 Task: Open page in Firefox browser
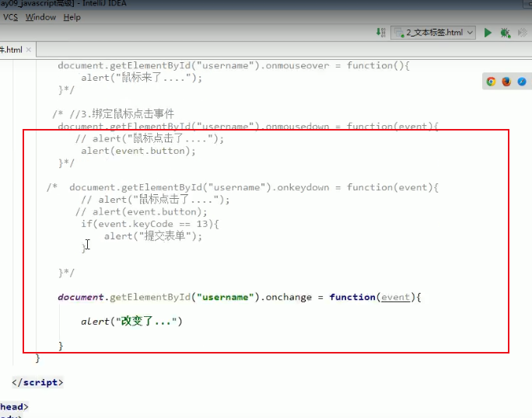(506, 82)
